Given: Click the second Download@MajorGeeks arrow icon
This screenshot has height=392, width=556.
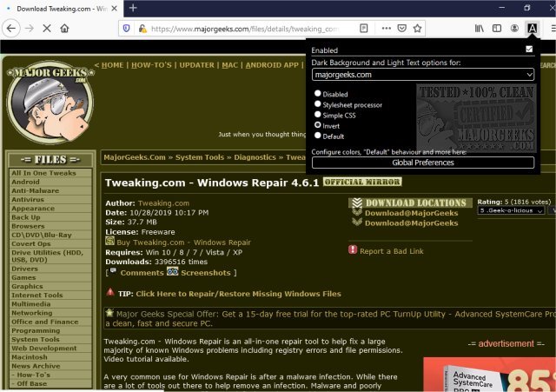Looking at the screenshot, I should [357, 222].
